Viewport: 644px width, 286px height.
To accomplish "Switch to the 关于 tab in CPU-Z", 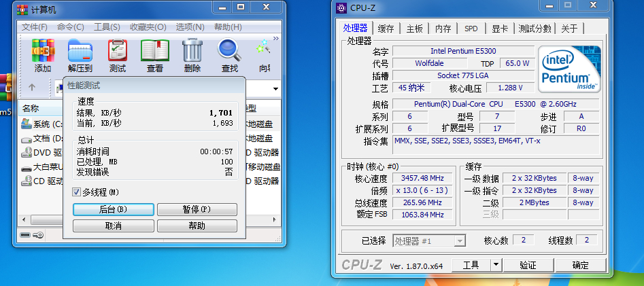I will point(570,29).
